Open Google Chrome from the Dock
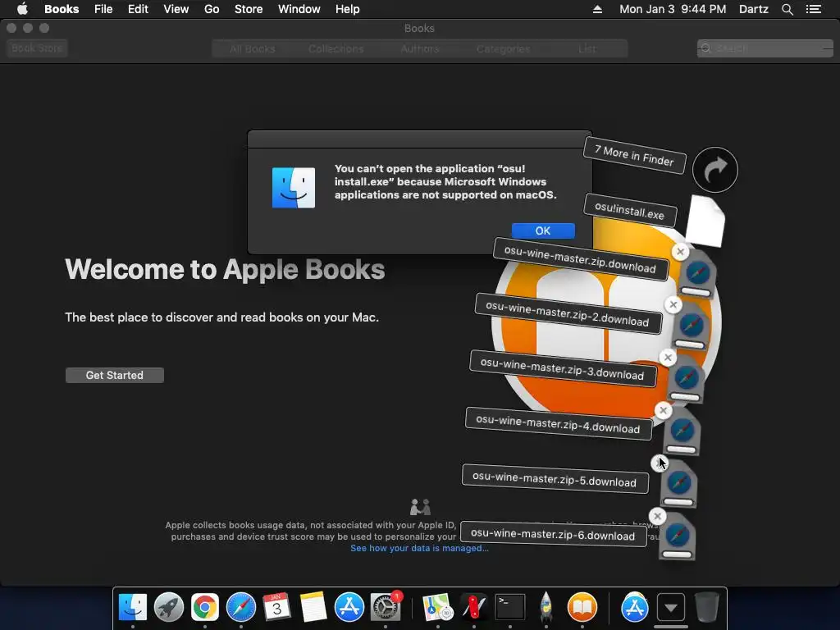The width and height of the screenshot is (840, 630). (205, 608)
